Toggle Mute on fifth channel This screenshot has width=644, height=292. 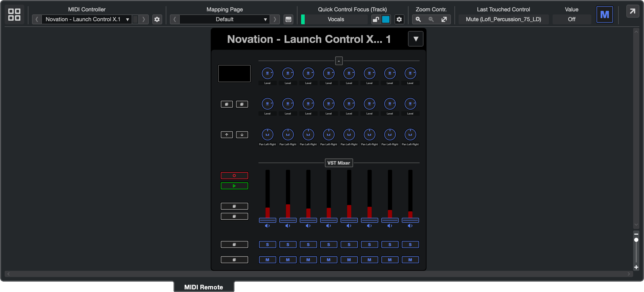[349, 260]
